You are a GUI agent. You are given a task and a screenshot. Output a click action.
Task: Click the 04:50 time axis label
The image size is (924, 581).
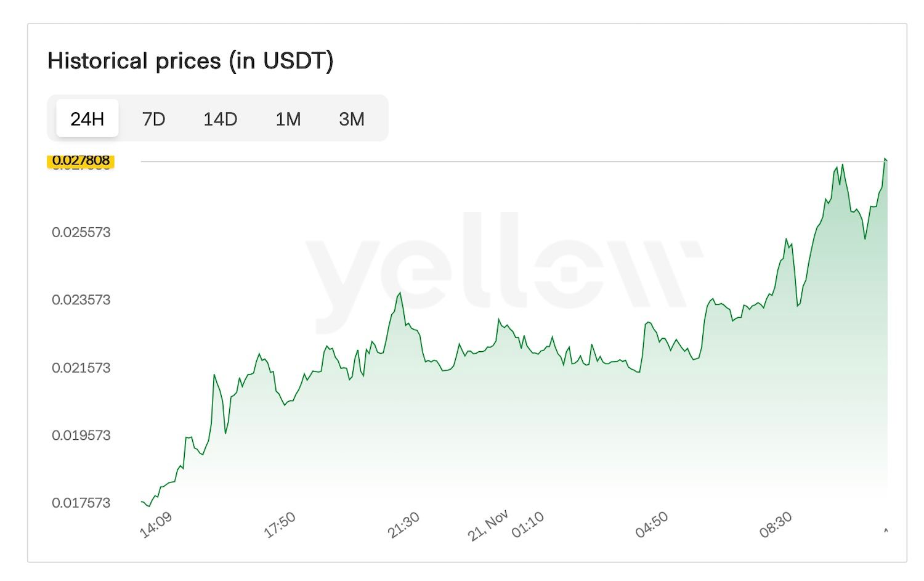point(652,525)
